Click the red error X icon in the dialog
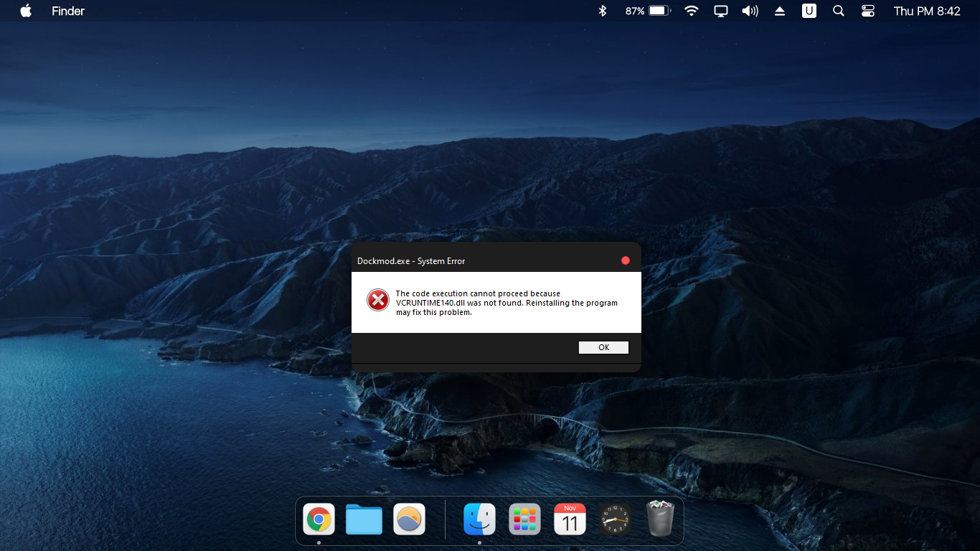 pyautogui.click(x=377, y=300)
